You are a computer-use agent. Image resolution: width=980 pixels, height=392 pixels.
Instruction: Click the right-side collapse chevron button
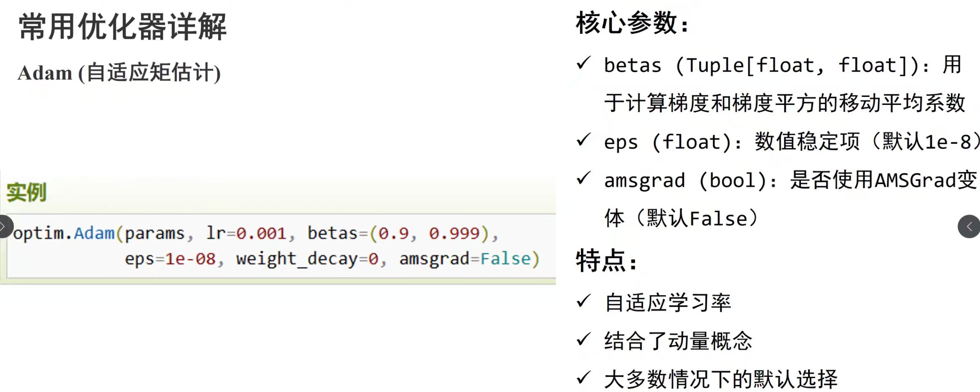pos(969,227)
